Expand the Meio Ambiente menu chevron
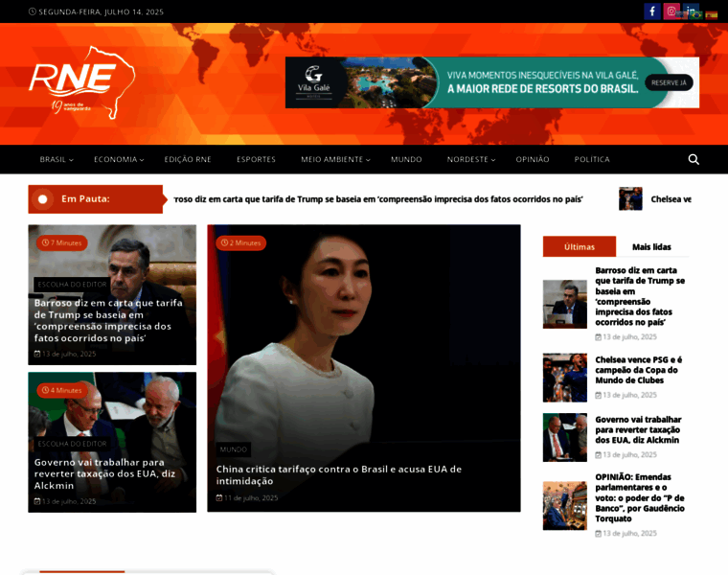The width and height of the screenshot is (728, 575). tap(368, 160)
